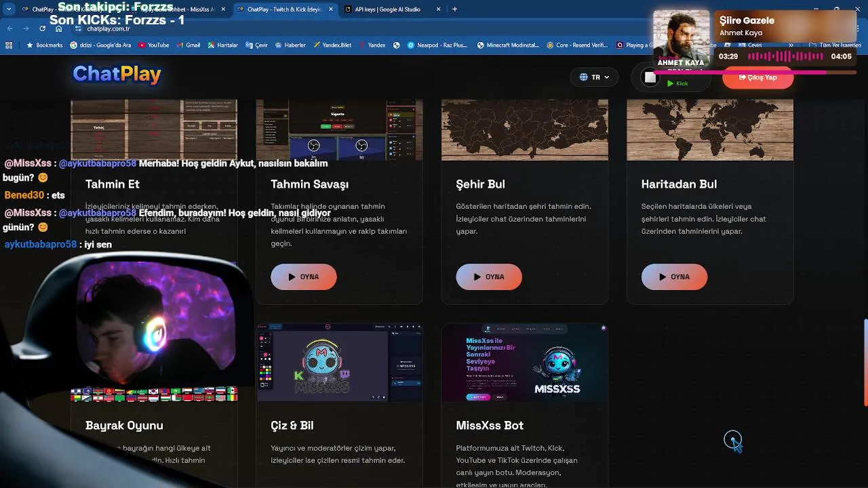868x488 pixels.
Task: Open the Yandex bookmark
Action: click(372, 45)
